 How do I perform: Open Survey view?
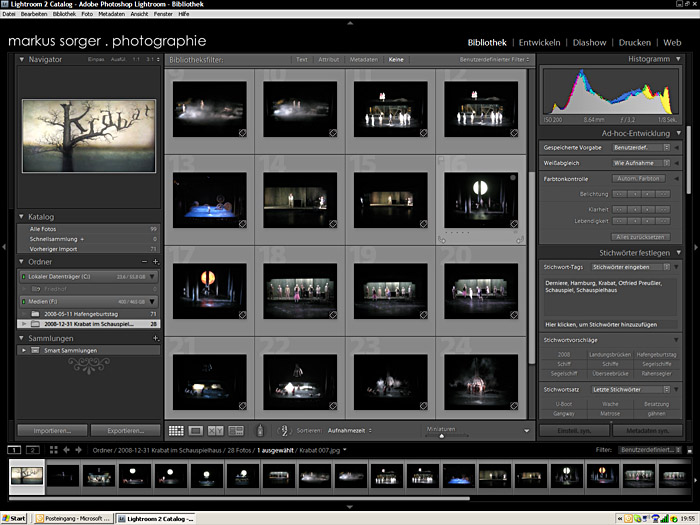click(236, 430)
